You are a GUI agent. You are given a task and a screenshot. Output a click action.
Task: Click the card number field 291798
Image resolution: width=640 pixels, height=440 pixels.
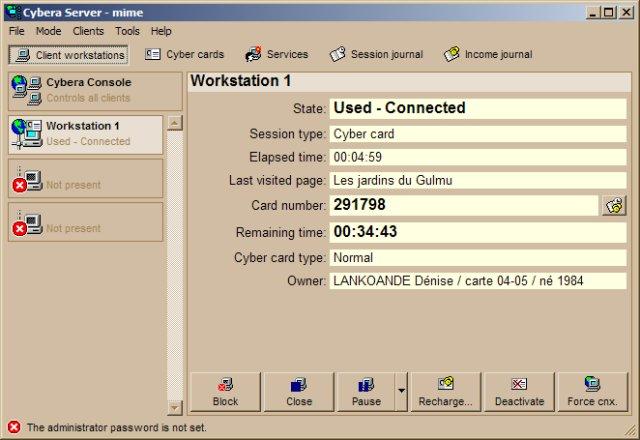462,205
